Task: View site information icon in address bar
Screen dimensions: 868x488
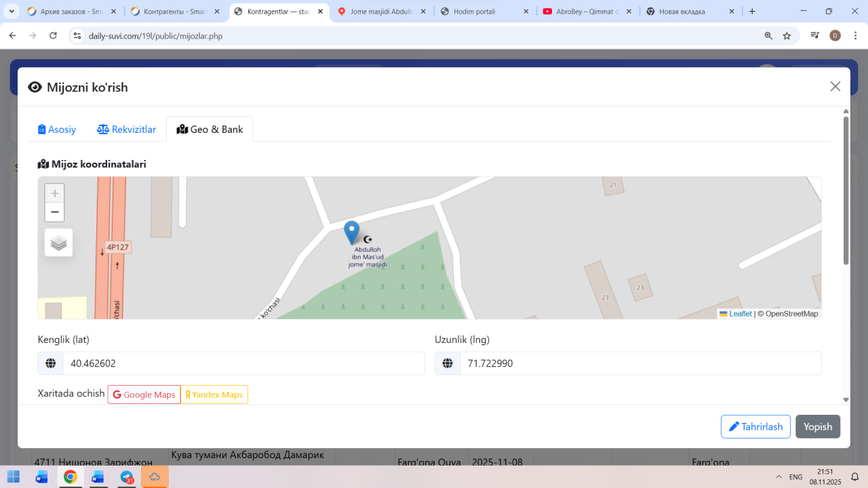Action: [x=77, y=36]
